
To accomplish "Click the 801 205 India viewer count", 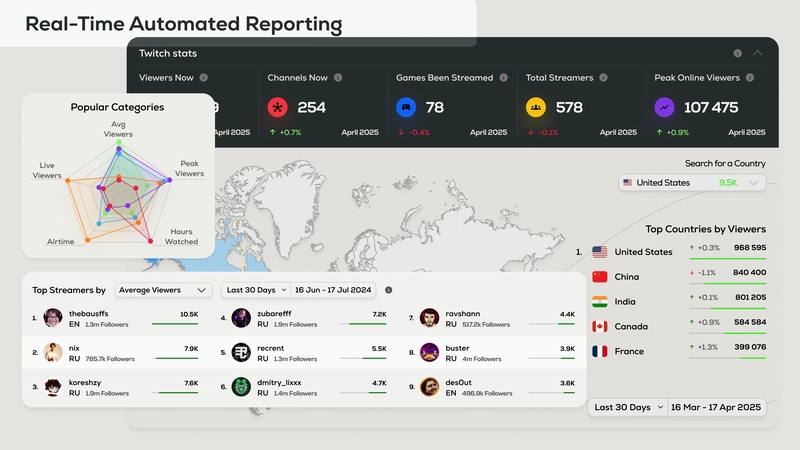I will point(750,297).
